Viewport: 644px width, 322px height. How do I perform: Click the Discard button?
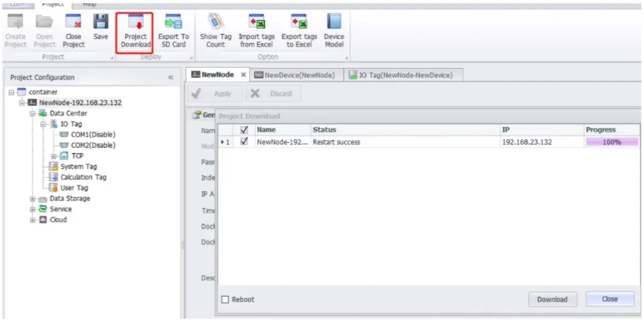click(273, 93)
